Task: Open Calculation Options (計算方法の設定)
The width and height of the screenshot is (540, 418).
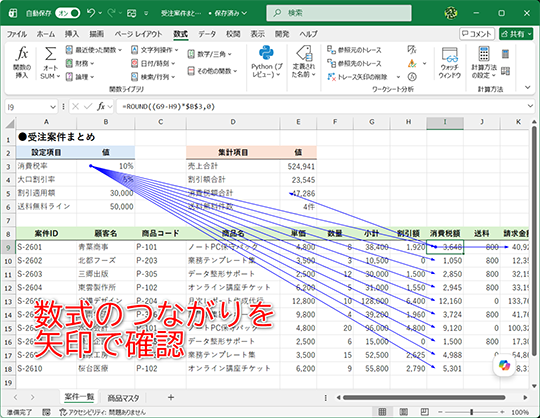Action: pos(484,63)
